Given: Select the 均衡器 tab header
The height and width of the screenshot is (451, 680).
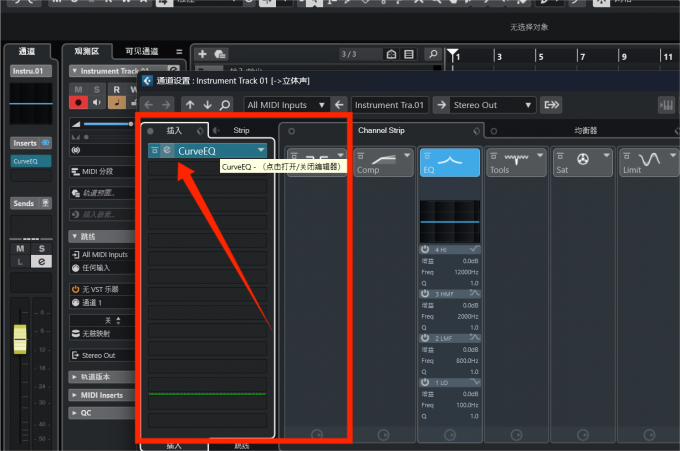Looking at the screenshot, I should point(585,131).
